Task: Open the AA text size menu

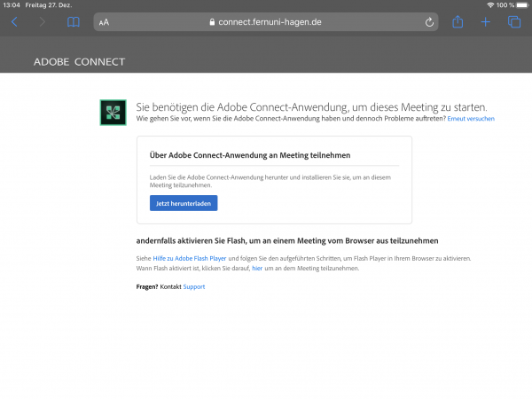Action: 105,22
